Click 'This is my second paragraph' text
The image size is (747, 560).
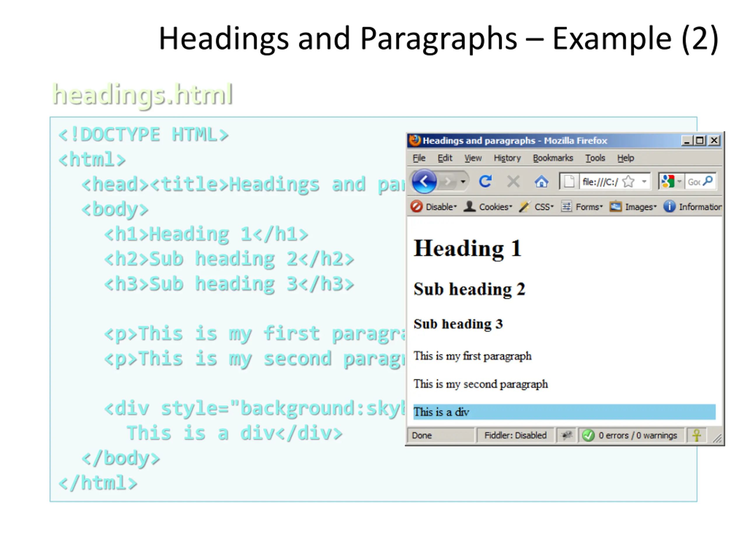point(481,384)
